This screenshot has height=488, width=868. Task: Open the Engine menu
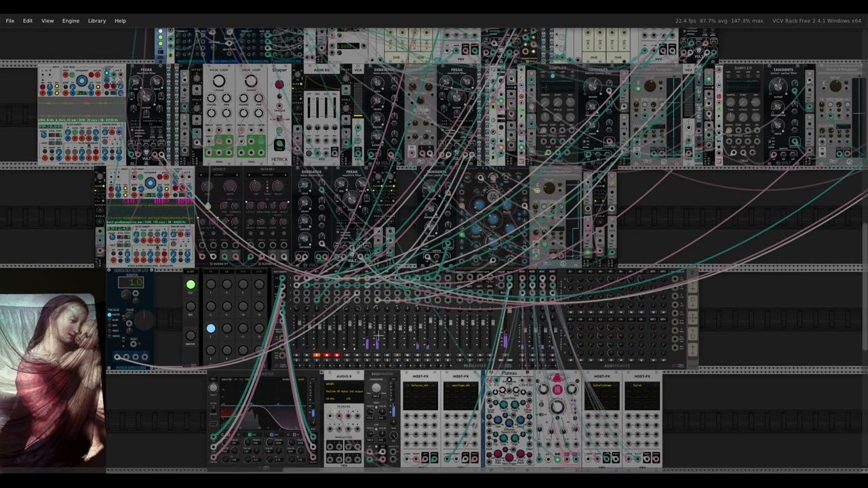(x=71, y=21)
